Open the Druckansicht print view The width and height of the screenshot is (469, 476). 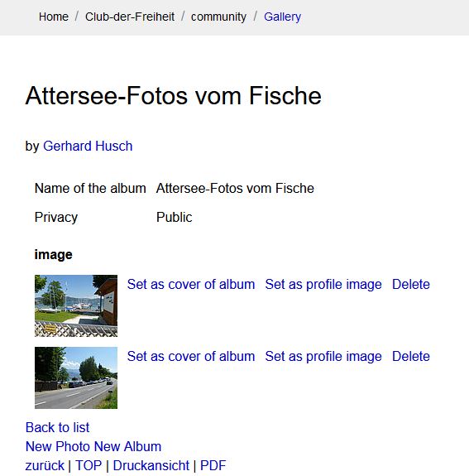[x=151, y=465]
